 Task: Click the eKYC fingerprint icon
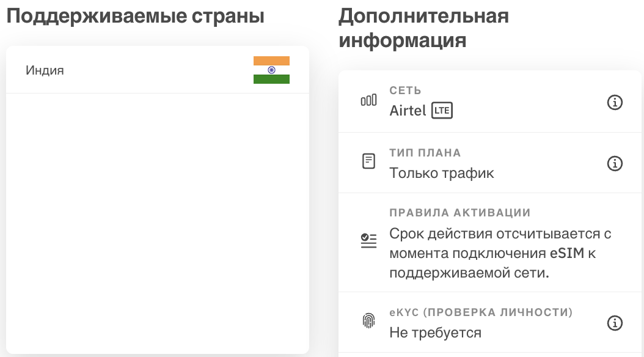(368, 320)
